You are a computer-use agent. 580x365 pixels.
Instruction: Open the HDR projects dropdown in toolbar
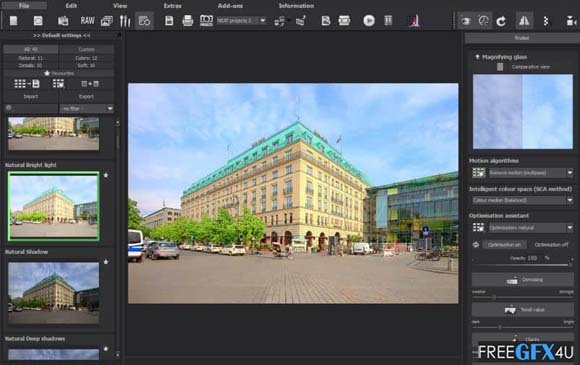(x=242, y=21)
